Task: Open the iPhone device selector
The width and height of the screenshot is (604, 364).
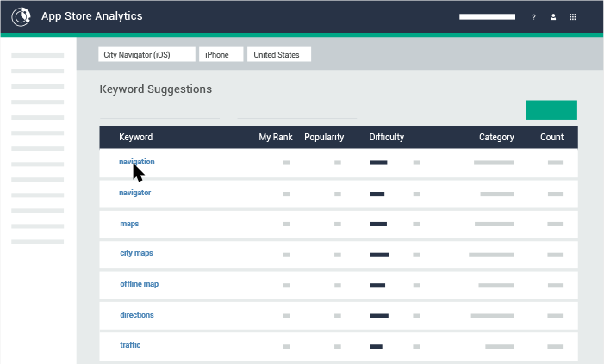Action: pos(221,54)
